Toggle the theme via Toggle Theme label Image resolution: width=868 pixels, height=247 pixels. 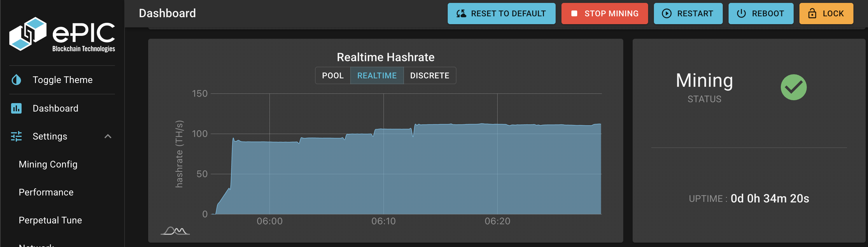(x=62, y=80)
